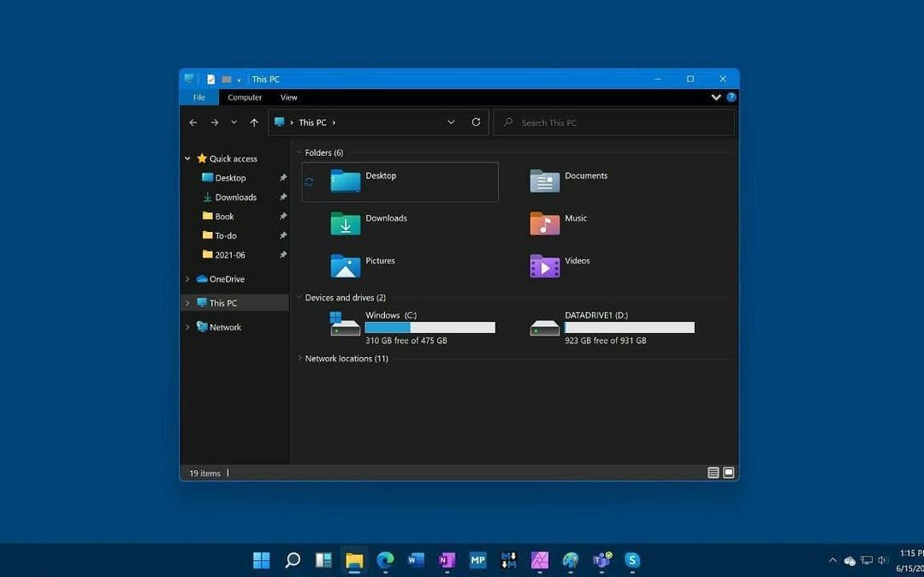The image size is (924, 577).
Task: Click DATADRIVE1 (D:) usage bar
Action: [x=630, y=328]
